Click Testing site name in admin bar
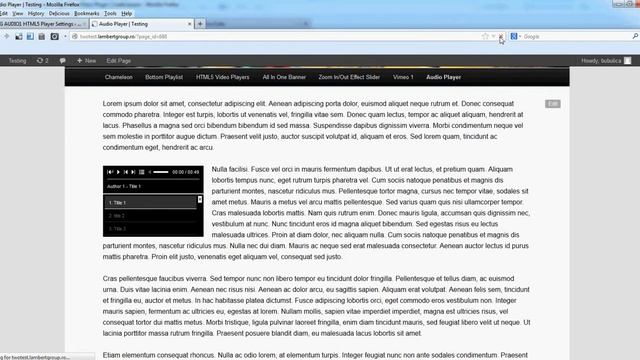The height and width of the screenshot is (360, 640). tap(17, 61)
